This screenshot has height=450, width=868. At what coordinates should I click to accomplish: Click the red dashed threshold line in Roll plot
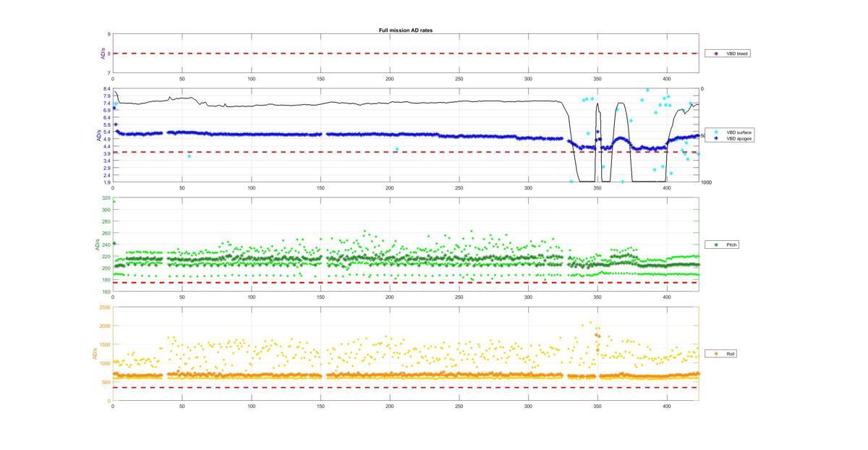click(x=405, y=388)
